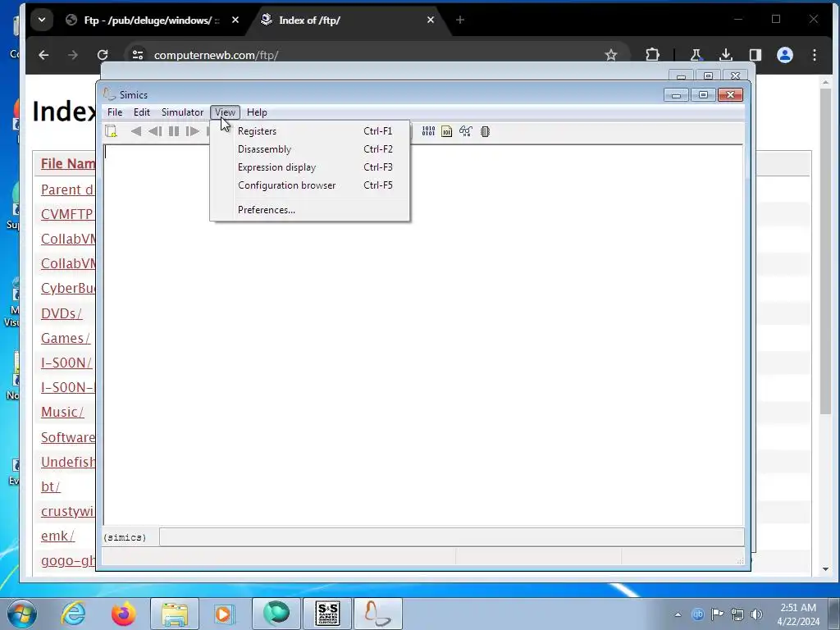Open the emk/ directory link

point(58,536)
